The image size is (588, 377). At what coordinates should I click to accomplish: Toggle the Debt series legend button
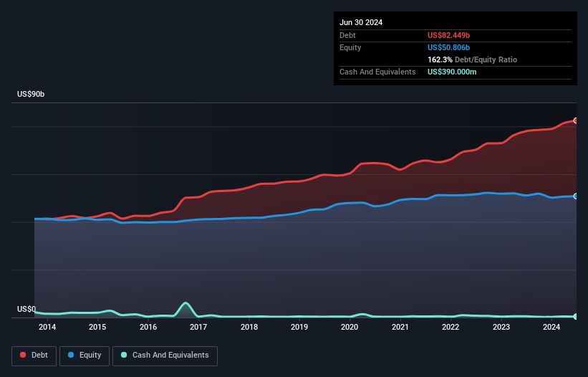[x=34, y=355]
